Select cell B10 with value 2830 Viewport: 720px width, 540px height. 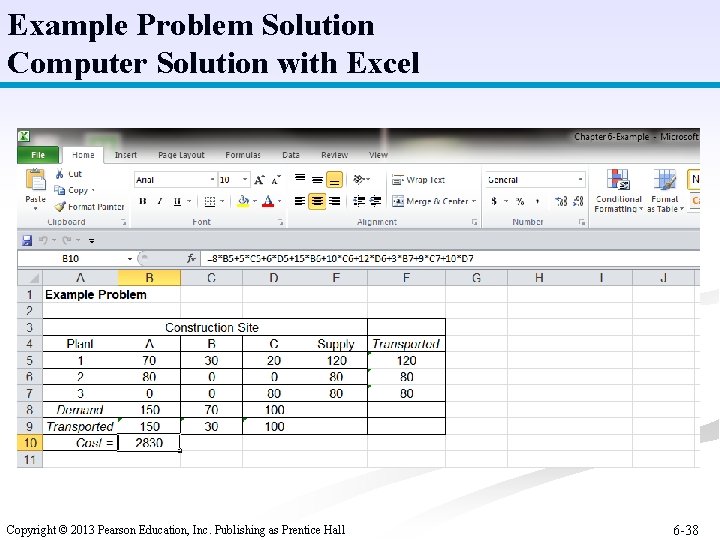(149, 443)
